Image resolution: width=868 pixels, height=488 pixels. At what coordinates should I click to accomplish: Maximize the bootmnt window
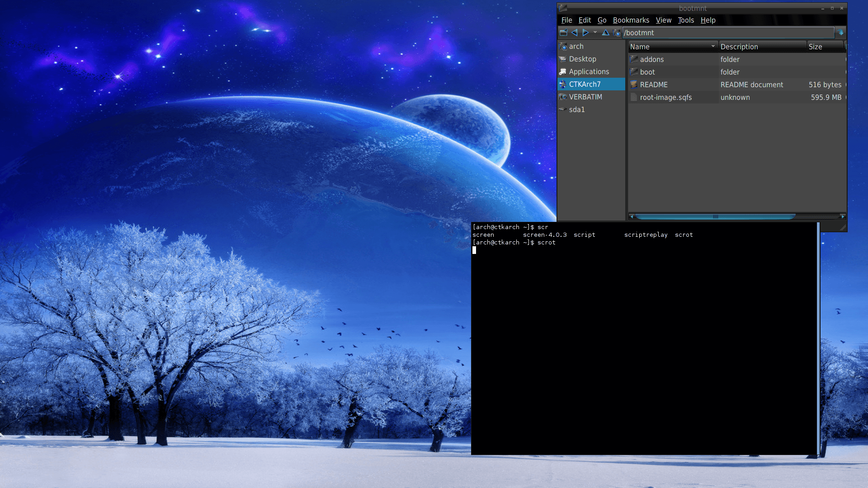(832, 8)
